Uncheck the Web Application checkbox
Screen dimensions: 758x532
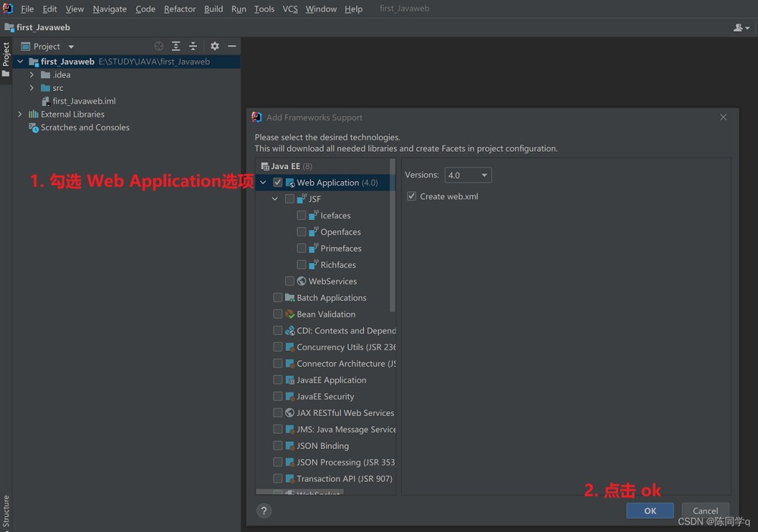pyautogui.click(x=277, y=183)
